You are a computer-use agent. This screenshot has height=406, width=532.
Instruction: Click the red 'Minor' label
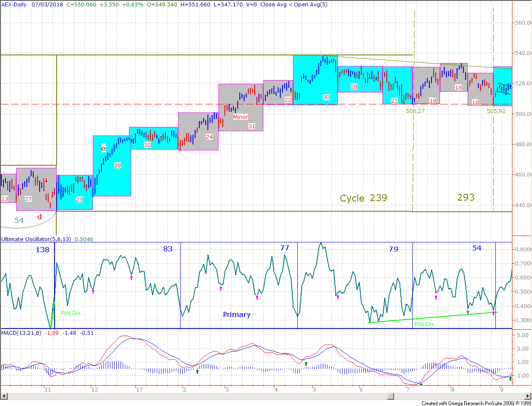241,117
